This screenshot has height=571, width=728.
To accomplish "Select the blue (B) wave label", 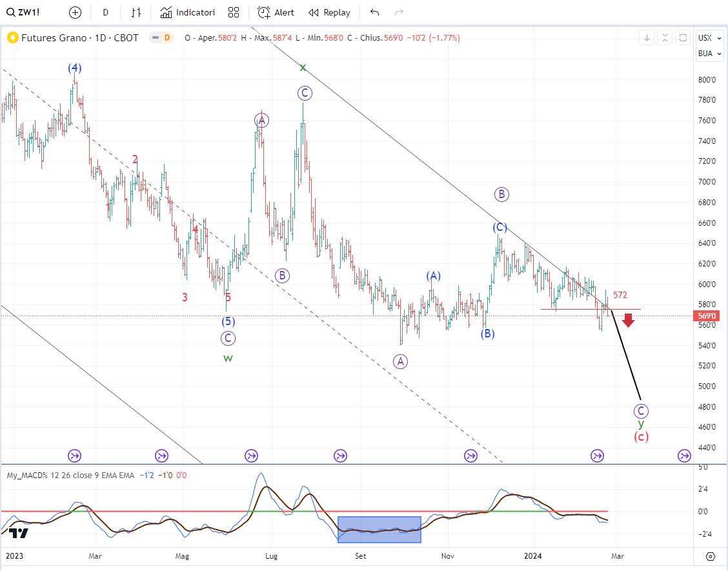I will (487, 334).
